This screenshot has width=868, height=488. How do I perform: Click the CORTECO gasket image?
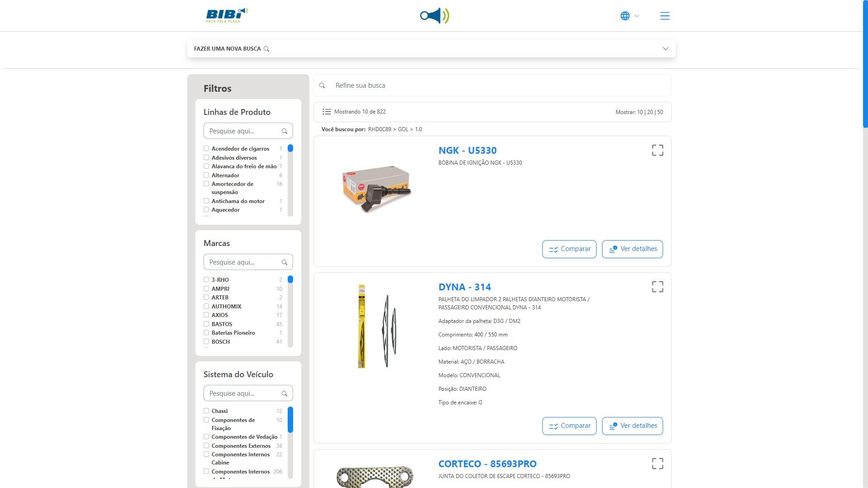(375, 477)
